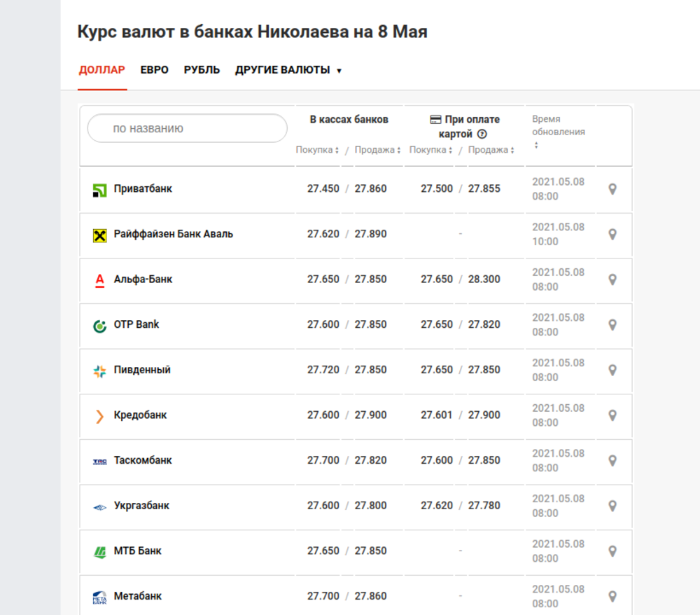Click the Пивденный logo icon
This screenshot has width=700, height=615.
point(99,371)
